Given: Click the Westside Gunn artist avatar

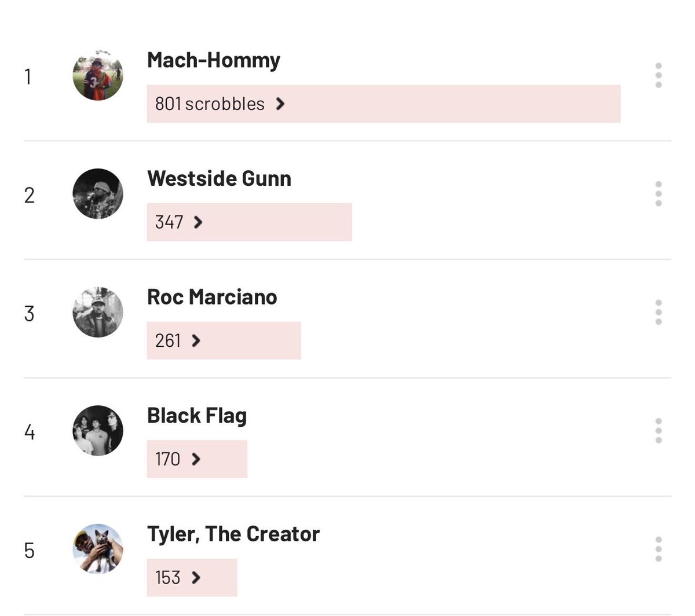Looking at the screenshot, I should [x=98, y=194].
